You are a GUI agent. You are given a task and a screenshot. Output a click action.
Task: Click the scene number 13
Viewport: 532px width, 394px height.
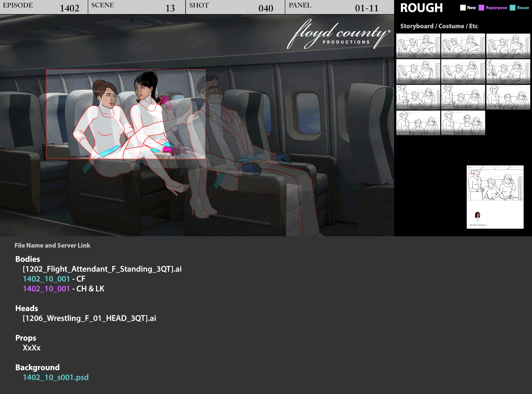[170, 8]
